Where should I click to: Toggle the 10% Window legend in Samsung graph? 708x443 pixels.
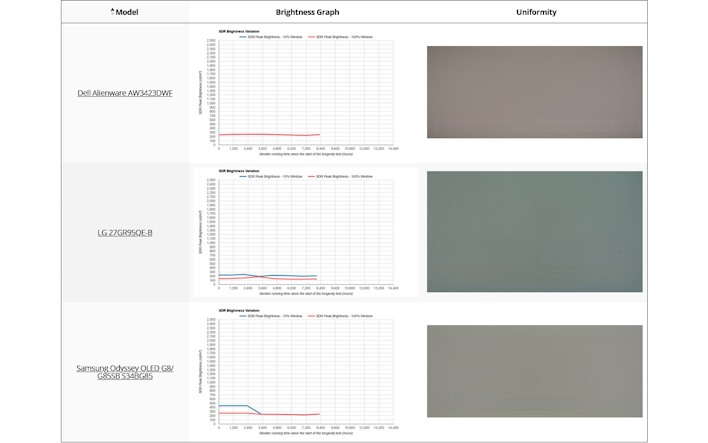(271, 316)
